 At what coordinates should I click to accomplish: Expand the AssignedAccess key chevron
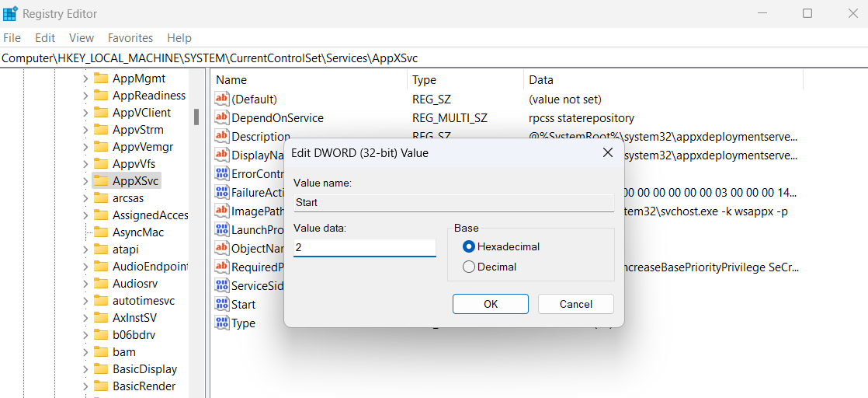pyautogui.click(x=85, y=215)
